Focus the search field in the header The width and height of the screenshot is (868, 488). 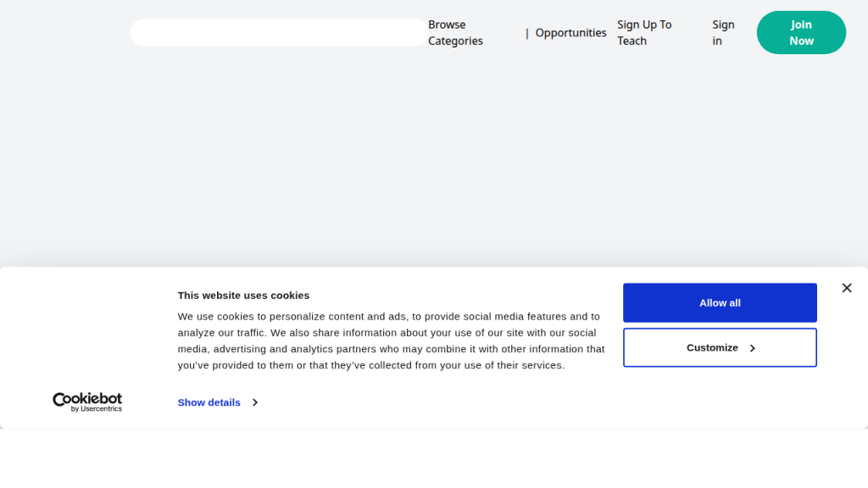(279, 33)
